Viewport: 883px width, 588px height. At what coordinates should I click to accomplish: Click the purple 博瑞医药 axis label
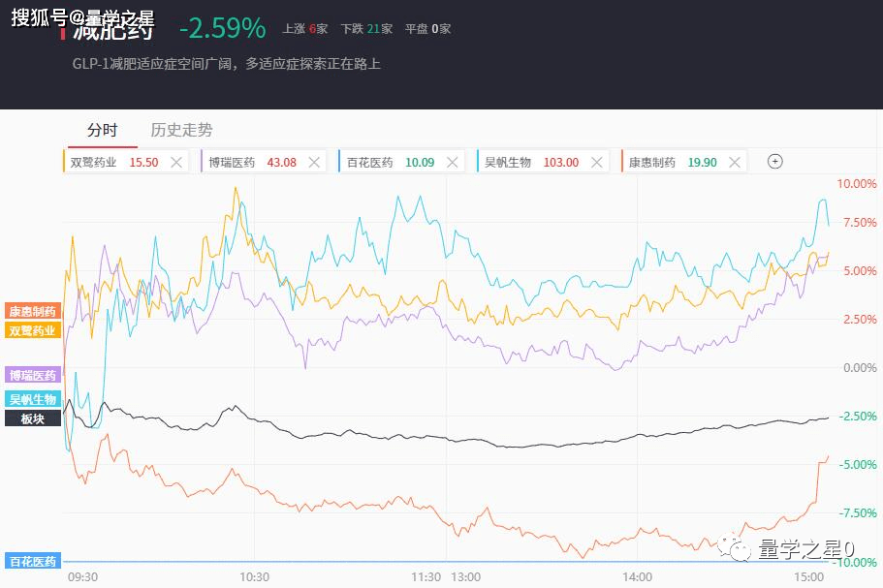[x=32, y=375]
